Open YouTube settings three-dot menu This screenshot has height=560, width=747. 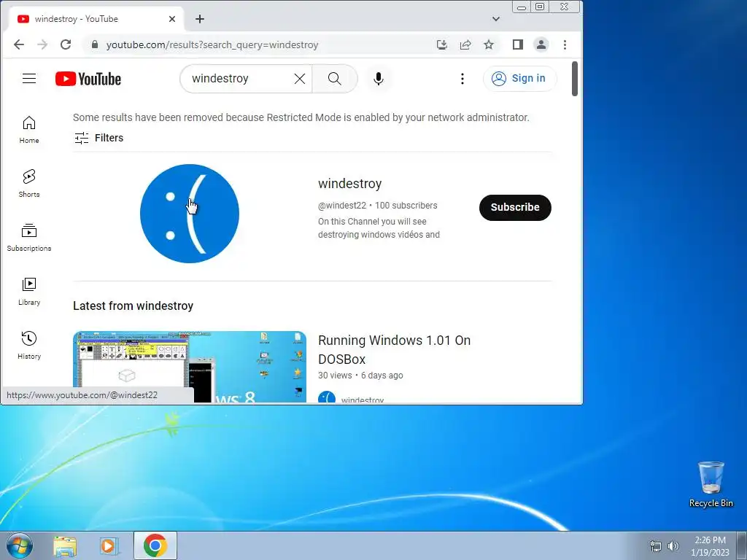(x=462, y=79)
